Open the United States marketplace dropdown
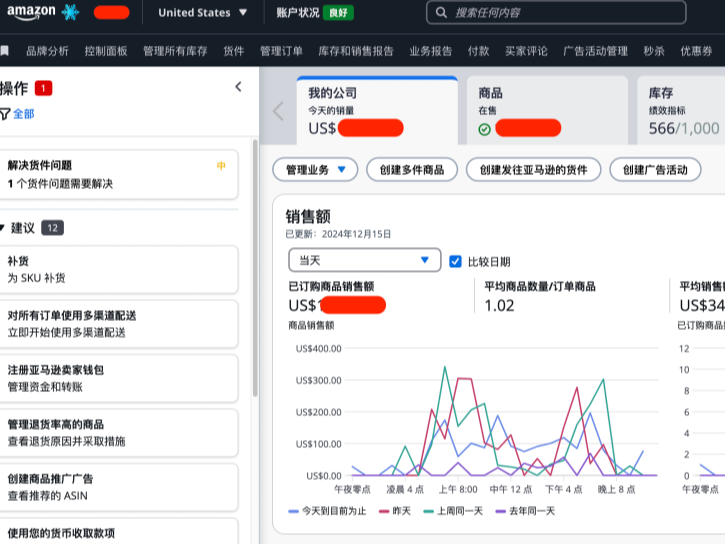This screenshot has height=544, width=725. click(203, 12)
